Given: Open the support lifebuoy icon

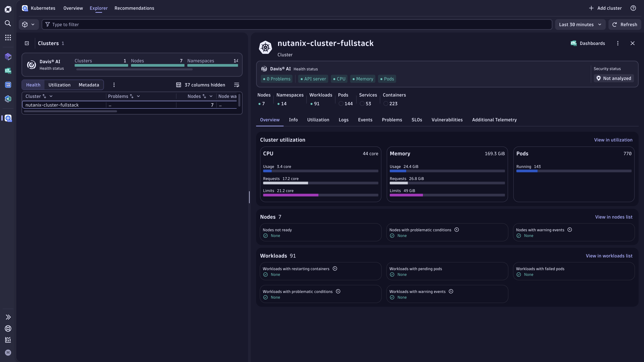Looking at the screenshot, I should click(x=8, y=328).
